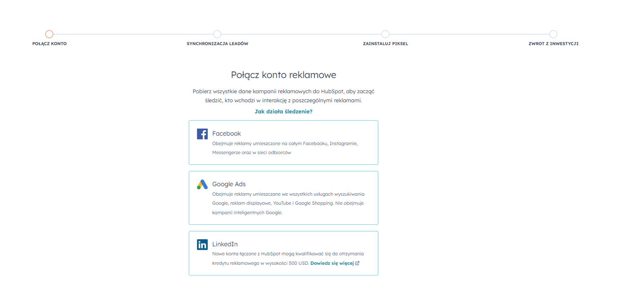Click the Facebook card title text
The image size is (644, 300).
click(227, 134)
